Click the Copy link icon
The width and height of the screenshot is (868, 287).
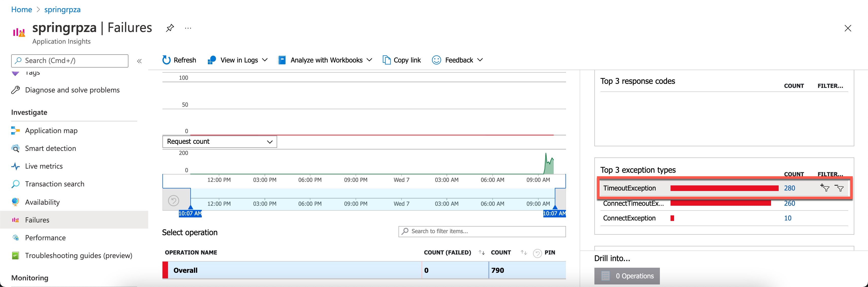(x=386, y=60)
